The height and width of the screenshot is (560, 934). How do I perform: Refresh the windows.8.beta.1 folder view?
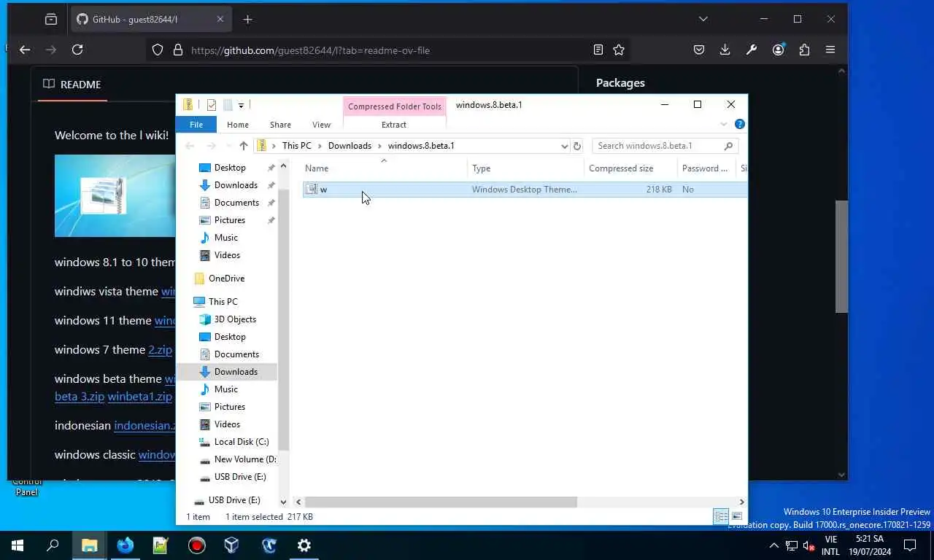(577, 146)
